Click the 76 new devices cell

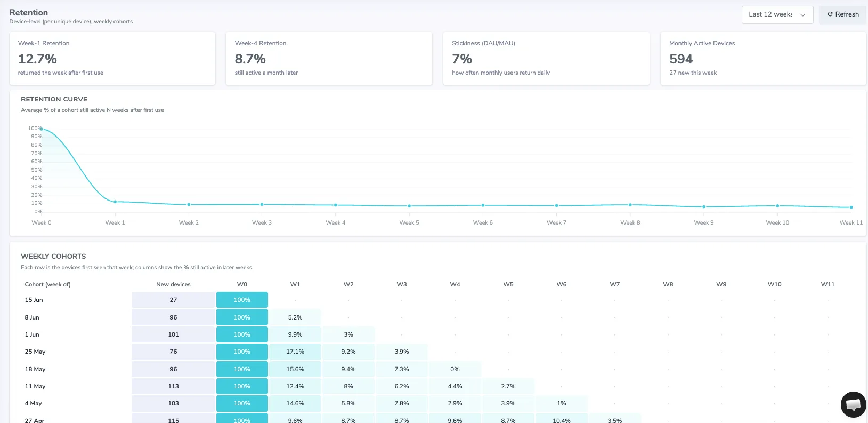[173, 352]
